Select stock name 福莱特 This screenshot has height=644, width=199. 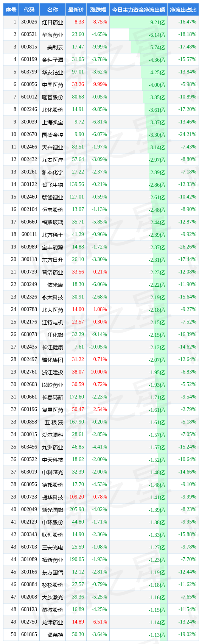coord(55,635)
